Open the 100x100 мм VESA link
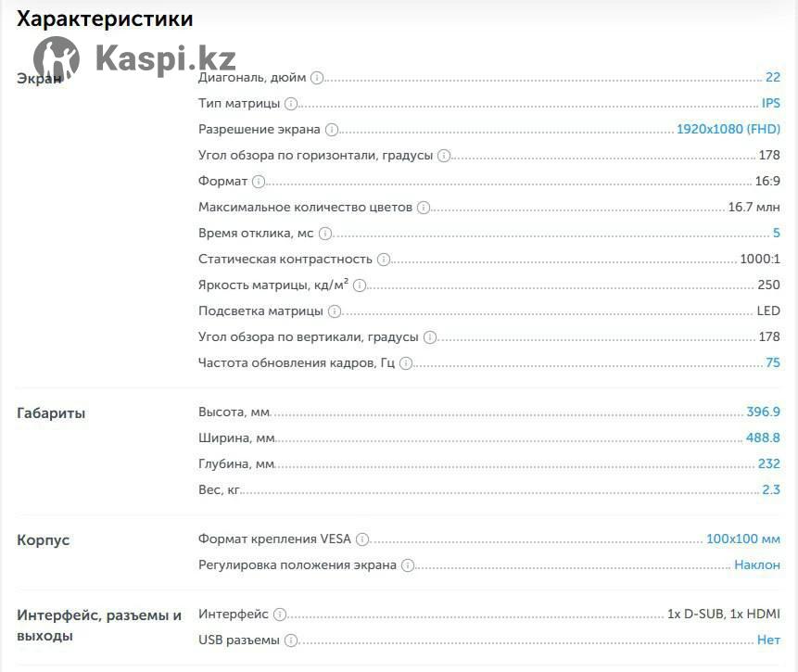Screen dimensions: 798x672 (x=743, y=539)
